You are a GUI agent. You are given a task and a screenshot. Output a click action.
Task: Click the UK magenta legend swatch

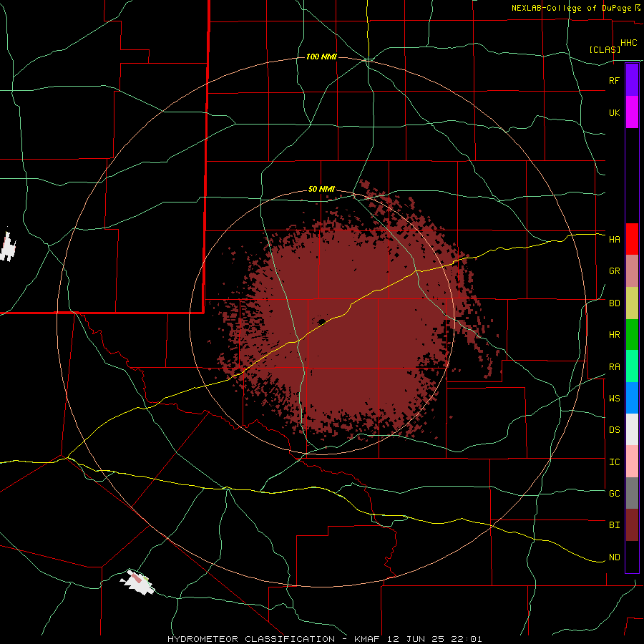[x=632, y=112]
